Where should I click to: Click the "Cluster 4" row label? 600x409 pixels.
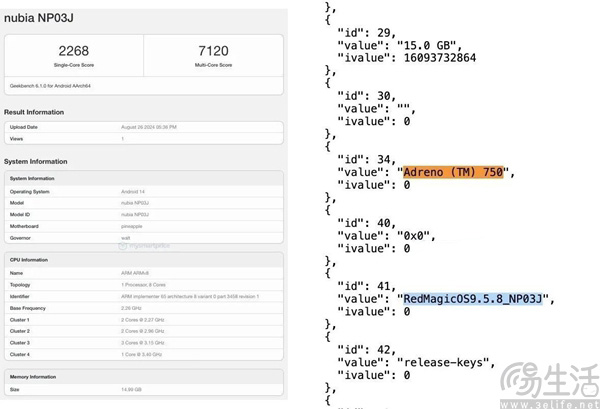tap(20, 355)
